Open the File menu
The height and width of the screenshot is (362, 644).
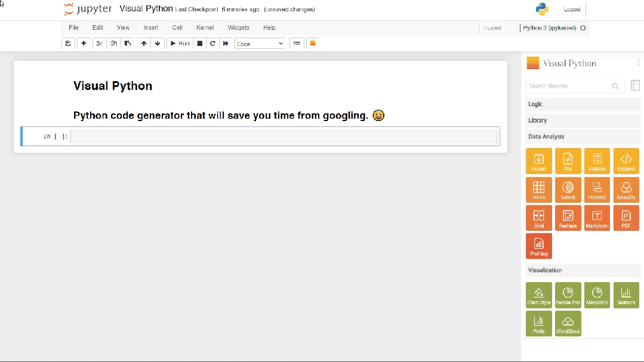73,27
